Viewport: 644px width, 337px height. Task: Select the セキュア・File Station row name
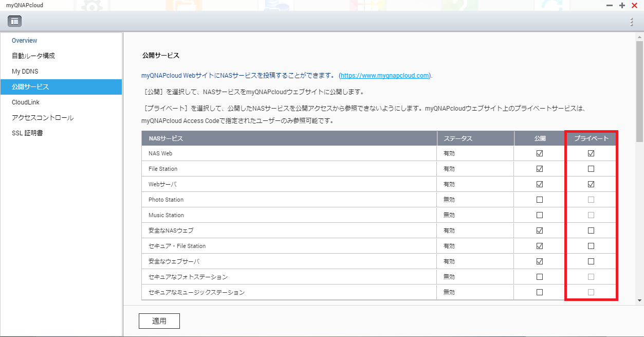click(x=177, y=246)
